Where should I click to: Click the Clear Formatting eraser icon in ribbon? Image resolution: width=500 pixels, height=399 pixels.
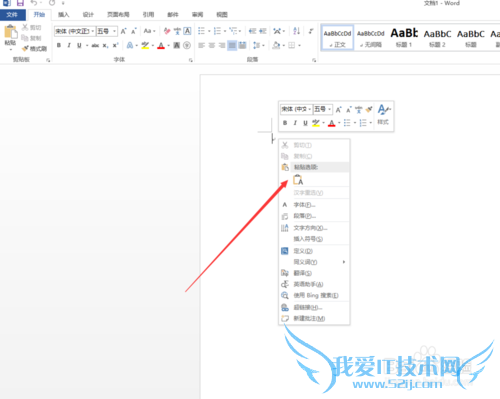[167, 31]
